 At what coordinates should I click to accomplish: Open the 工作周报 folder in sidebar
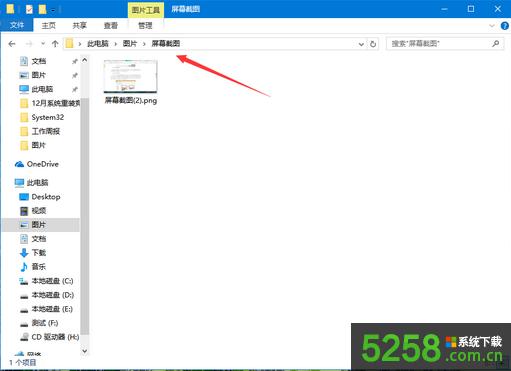(x=46, y=131)
